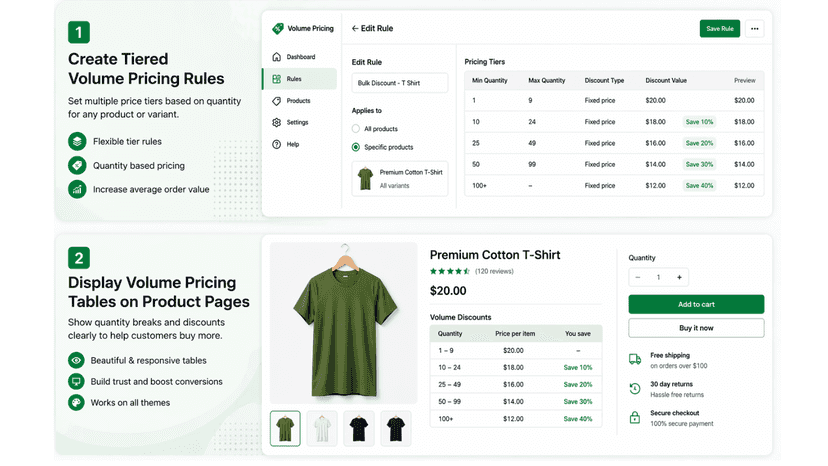Click the Save Rule button

tap(720, 29)
